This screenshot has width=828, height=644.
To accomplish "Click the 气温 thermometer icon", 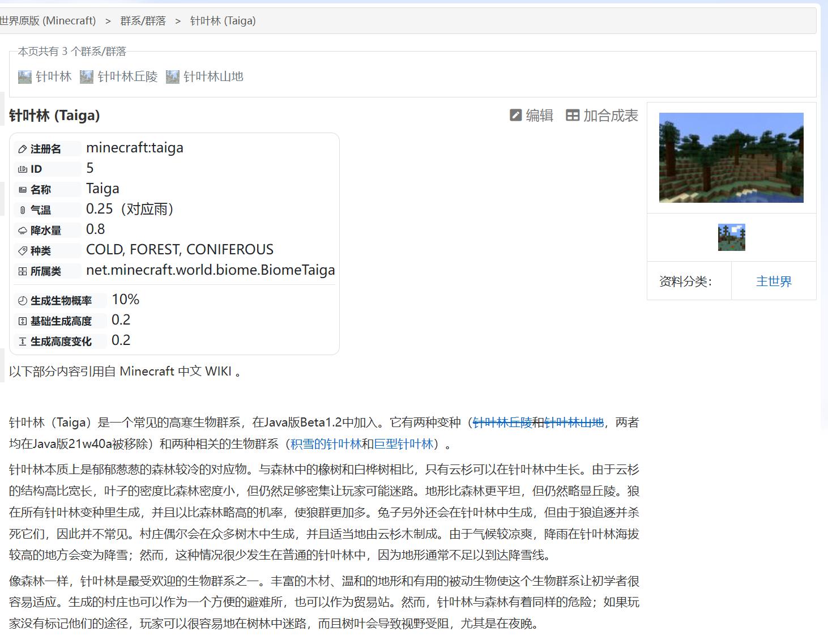I will pyautogui.click(x=23, y=210).
